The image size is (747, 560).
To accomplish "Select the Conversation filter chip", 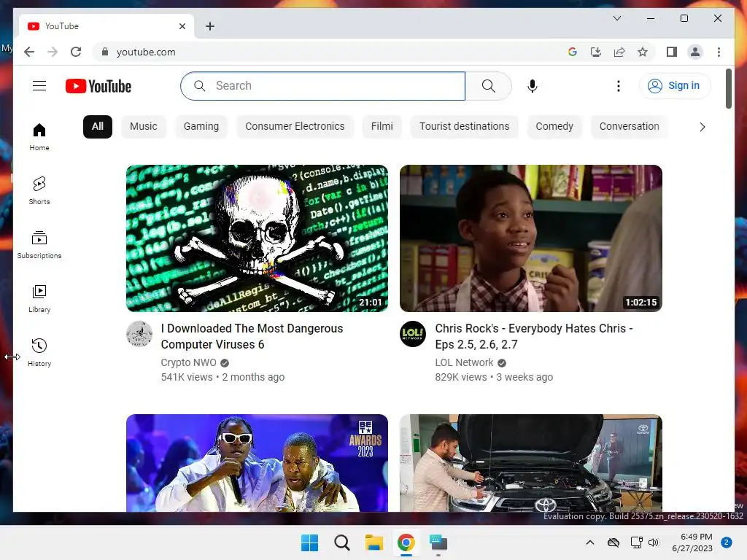I will [x=630, y=127].
